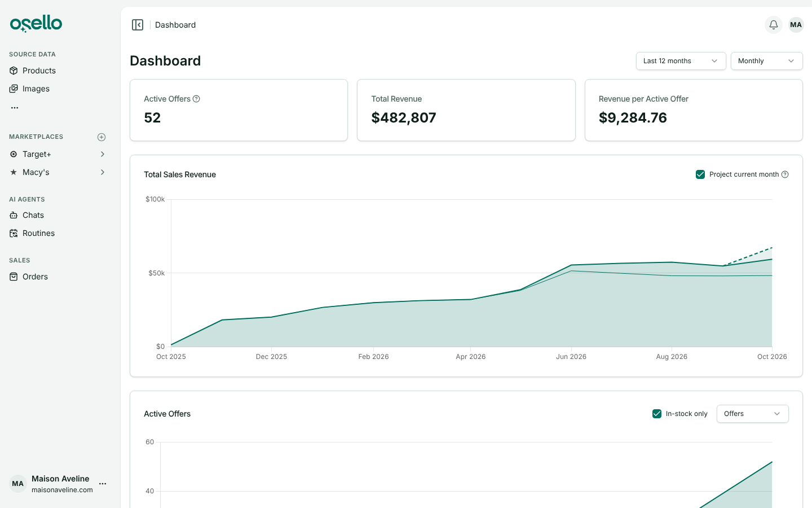Click the Macy's star icon
Viewport: 812px width, 508px height.
click(x=14, y=172)
